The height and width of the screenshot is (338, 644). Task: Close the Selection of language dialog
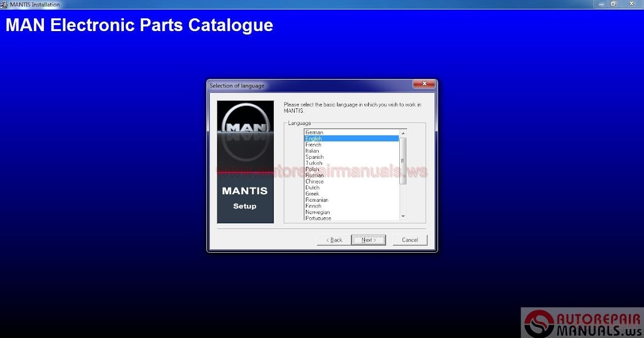tap(423, 84)
